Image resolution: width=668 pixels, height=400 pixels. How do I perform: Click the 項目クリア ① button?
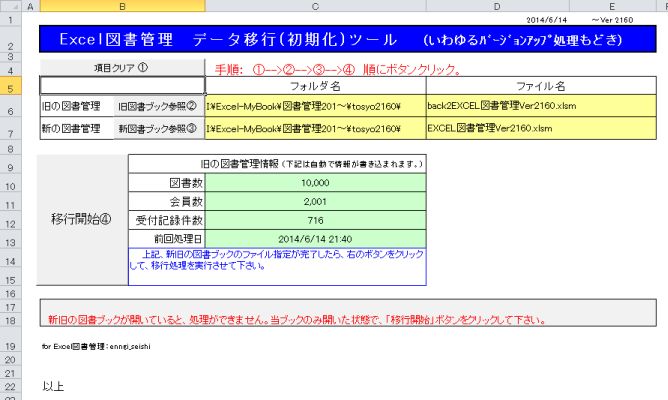tap(122, 68)
